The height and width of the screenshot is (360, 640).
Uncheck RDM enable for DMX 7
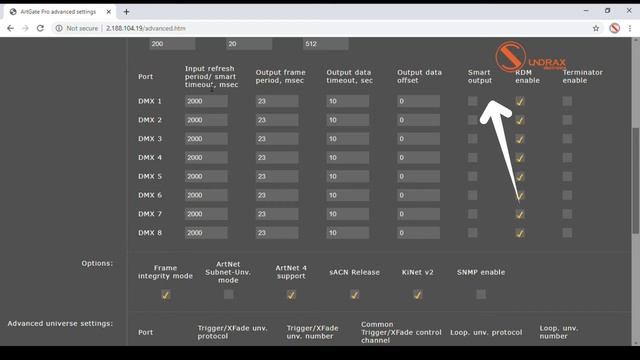[520, 214]
